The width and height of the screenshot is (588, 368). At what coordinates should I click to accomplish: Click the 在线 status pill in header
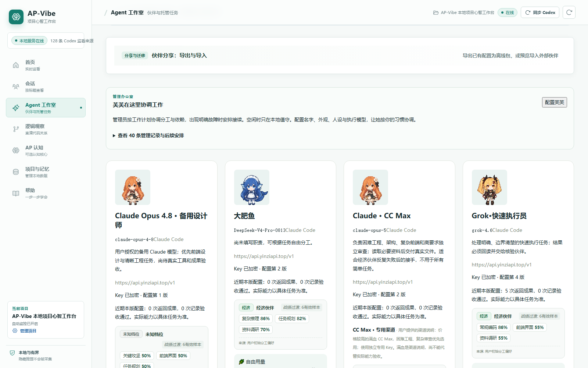coord(508,13)
